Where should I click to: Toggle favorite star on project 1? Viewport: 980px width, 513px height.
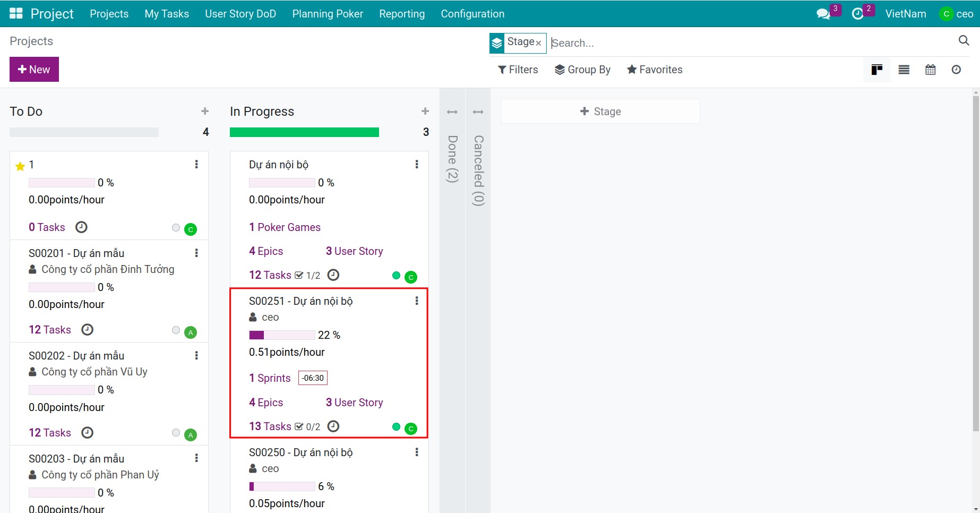click(20, 166)
